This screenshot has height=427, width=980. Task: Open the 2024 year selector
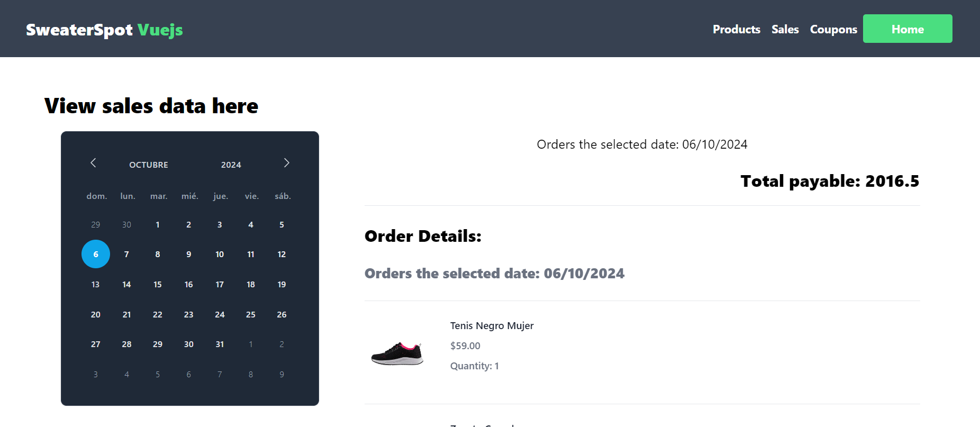[x=231, y=165]
